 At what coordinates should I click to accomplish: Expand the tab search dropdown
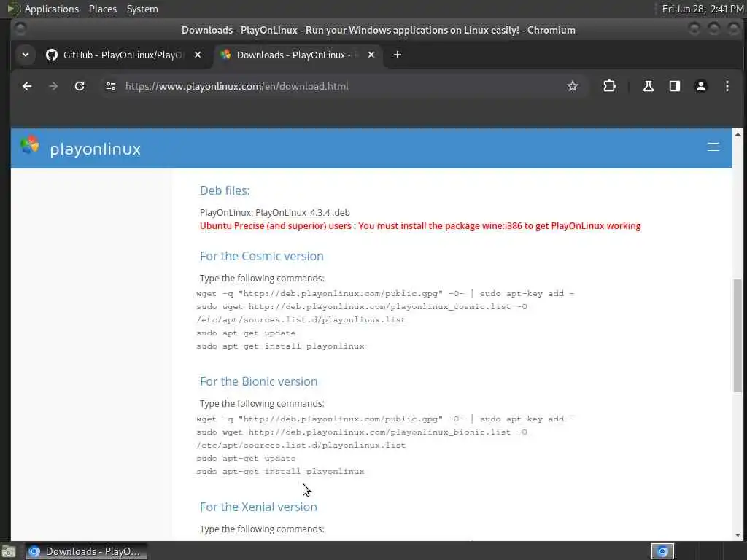click(x=26, y=55)
